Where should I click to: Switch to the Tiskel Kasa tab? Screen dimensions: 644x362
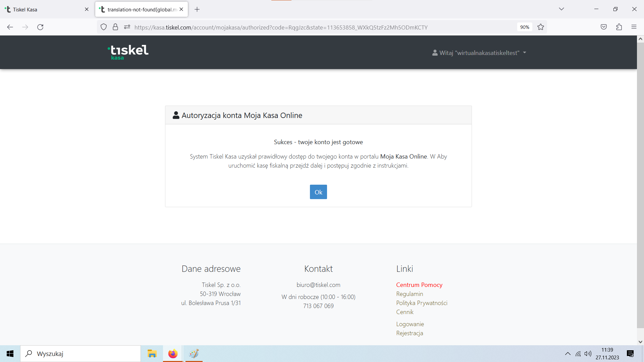click(x=47, y=9)
